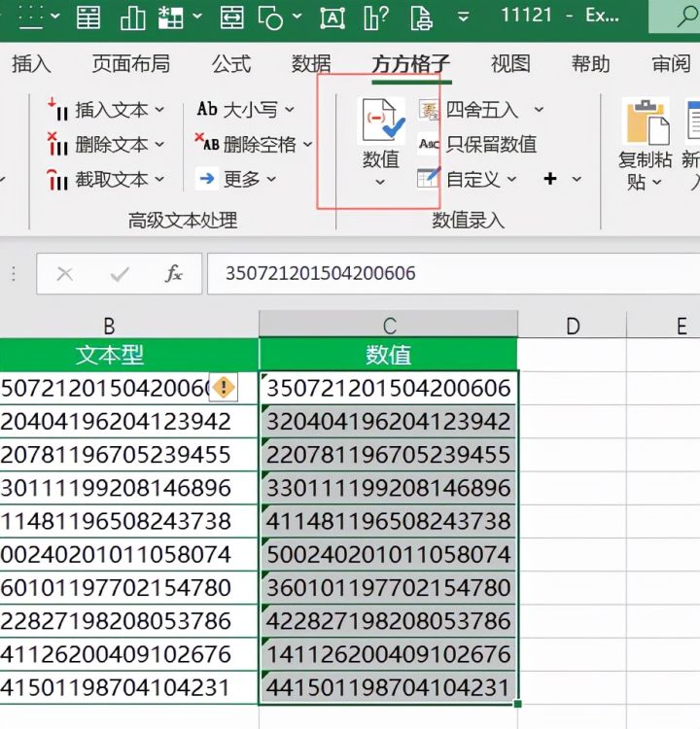
Task: Click the 插入文本 icon
Action: point(57,109)
